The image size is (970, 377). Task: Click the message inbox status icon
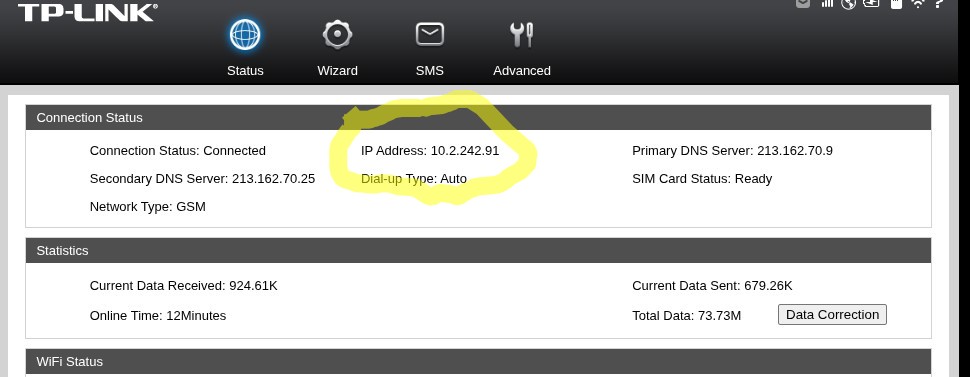(x=803, y=3)
